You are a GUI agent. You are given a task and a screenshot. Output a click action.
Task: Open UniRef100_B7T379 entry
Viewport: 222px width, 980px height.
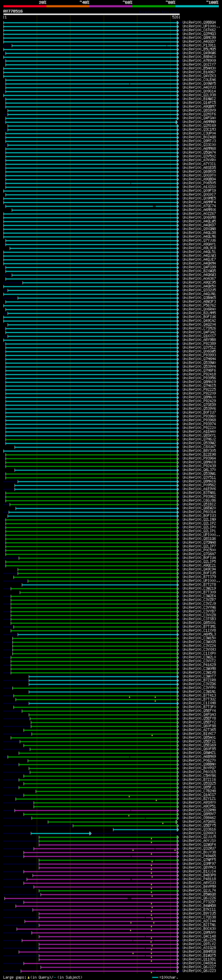(199, 577)
